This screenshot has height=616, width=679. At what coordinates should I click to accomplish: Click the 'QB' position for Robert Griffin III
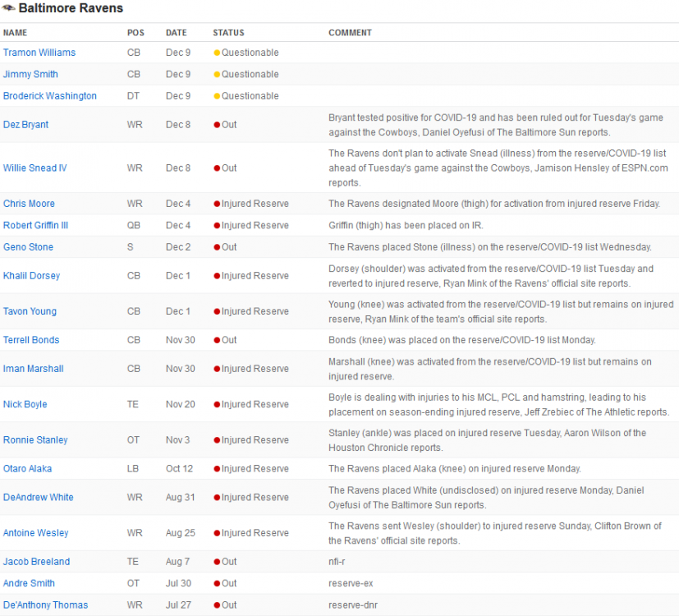134,225
